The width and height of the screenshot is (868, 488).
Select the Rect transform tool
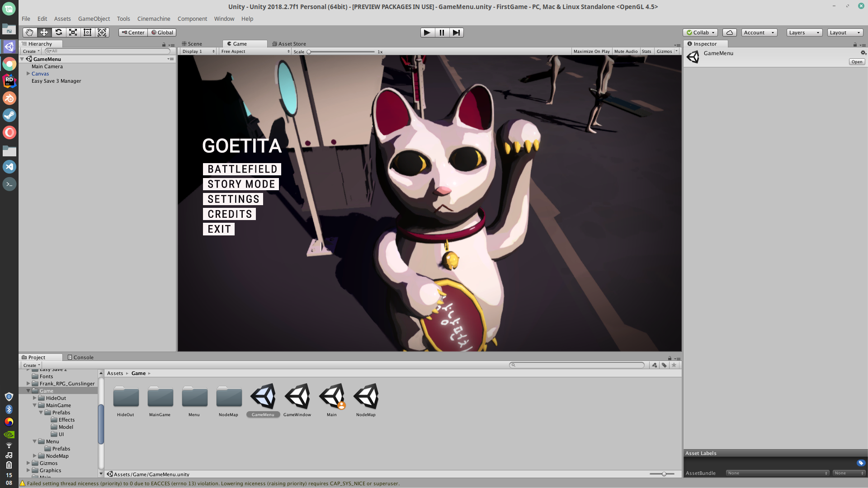pos(87,33)
